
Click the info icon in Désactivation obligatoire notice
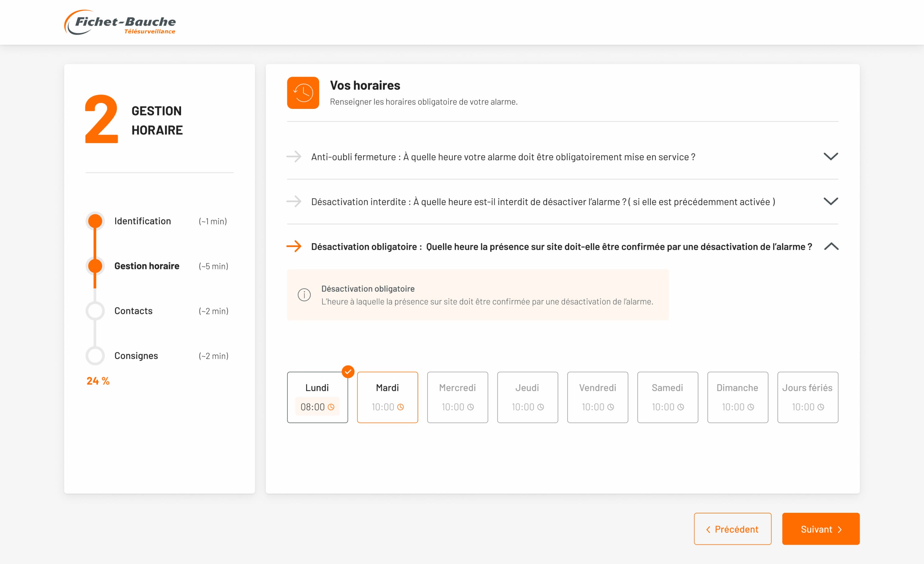304,295
